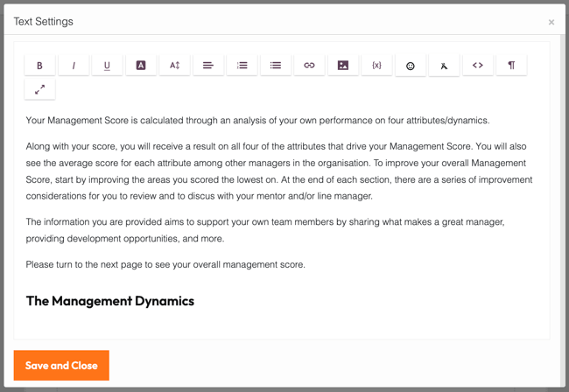Image resolution: width=569 pixels, height=392 pixels.
Task: Close the Text Settings dialog
Action: pos(551,22)
